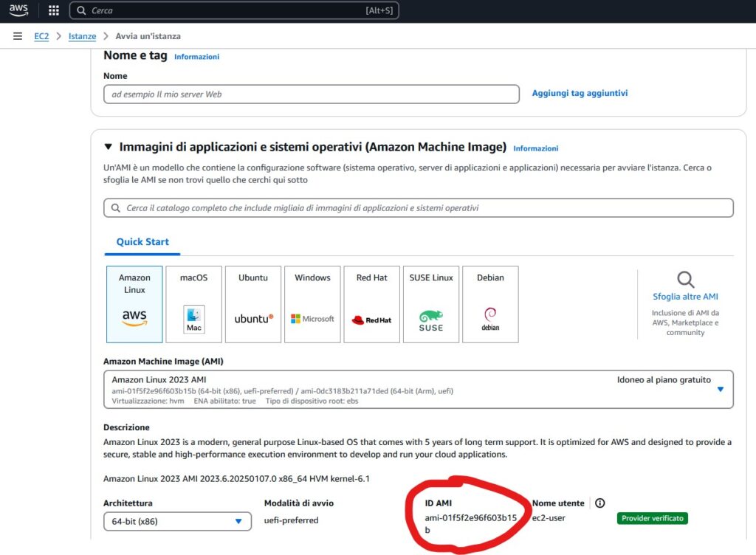Select the Ubuntu AMI tile
Screen dimensions: 756x555
[253, 304]
